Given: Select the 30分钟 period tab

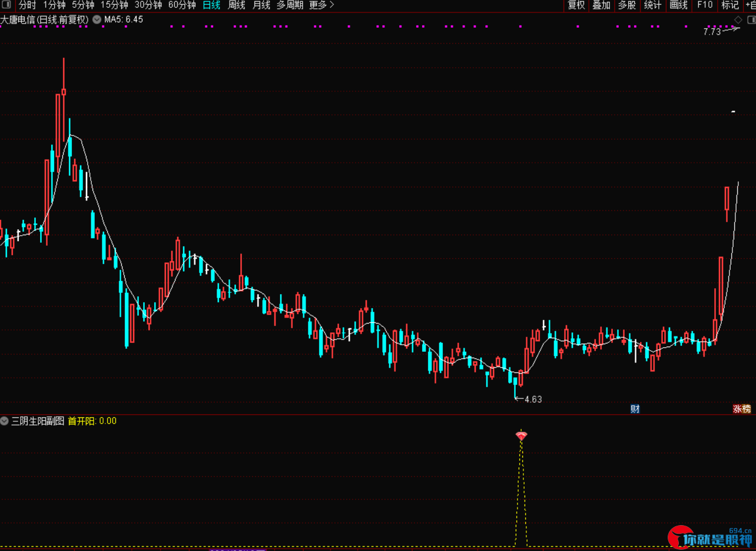Looking at the screenshot, I should click(148, 5).
